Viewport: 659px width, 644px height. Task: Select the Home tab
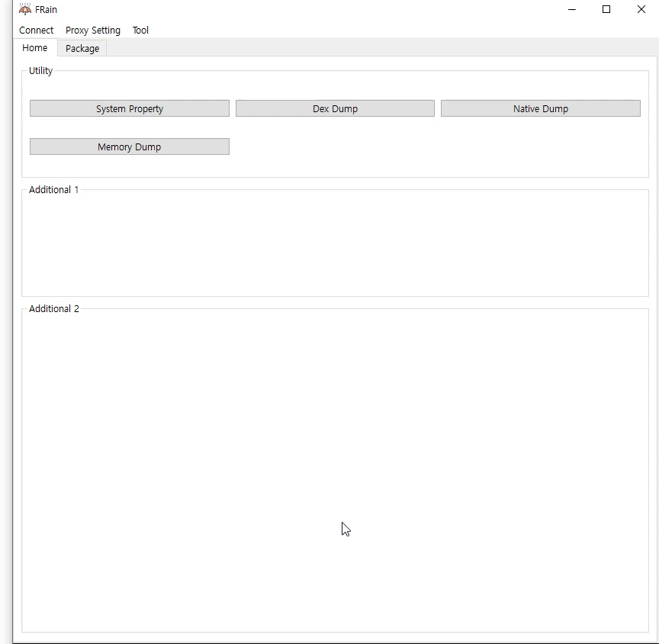35,48
